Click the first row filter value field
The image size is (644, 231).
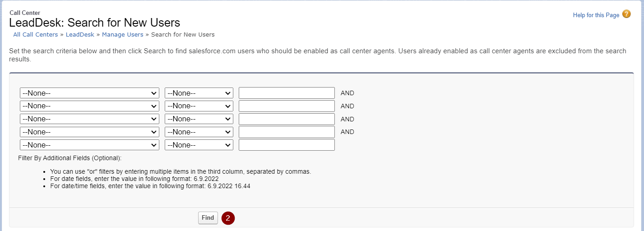coord(287,93)
